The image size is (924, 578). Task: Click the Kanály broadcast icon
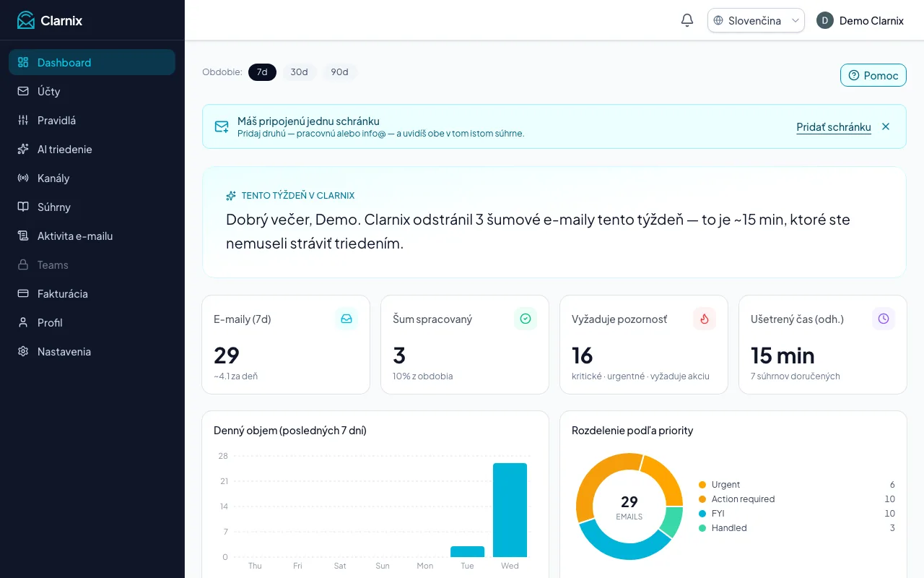pyautogui.click(x=23, y=178)
